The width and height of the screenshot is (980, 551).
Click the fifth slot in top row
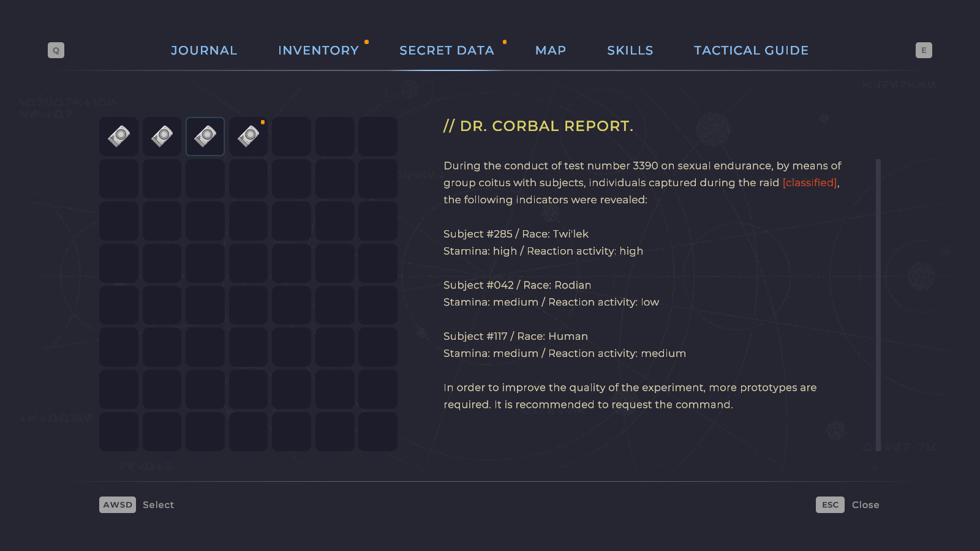click(x=292, y=137)
